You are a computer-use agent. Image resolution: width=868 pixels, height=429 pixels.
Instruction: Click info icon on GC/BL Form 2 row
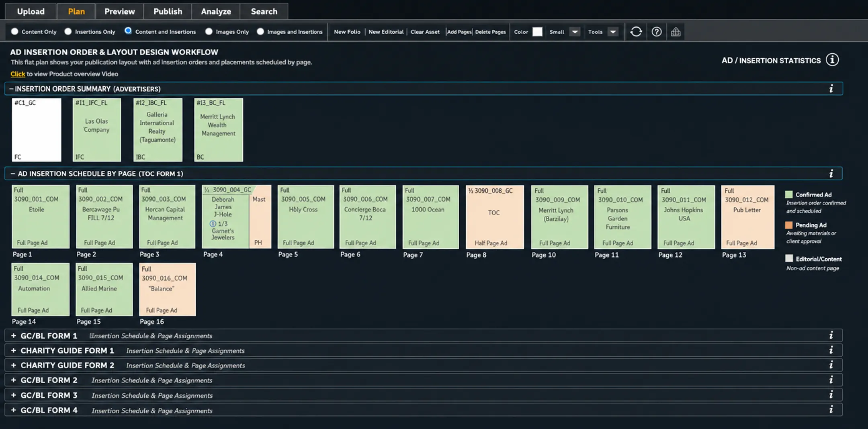coord(831,380)
